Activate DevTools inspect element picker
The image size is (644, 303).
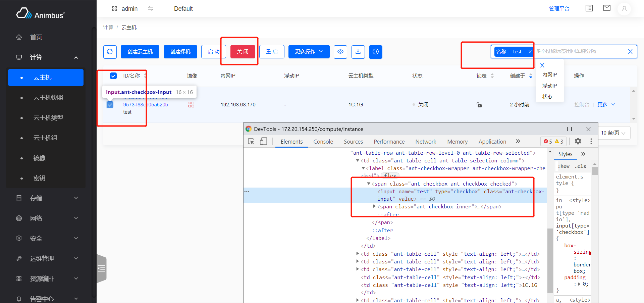click(251, 141)
